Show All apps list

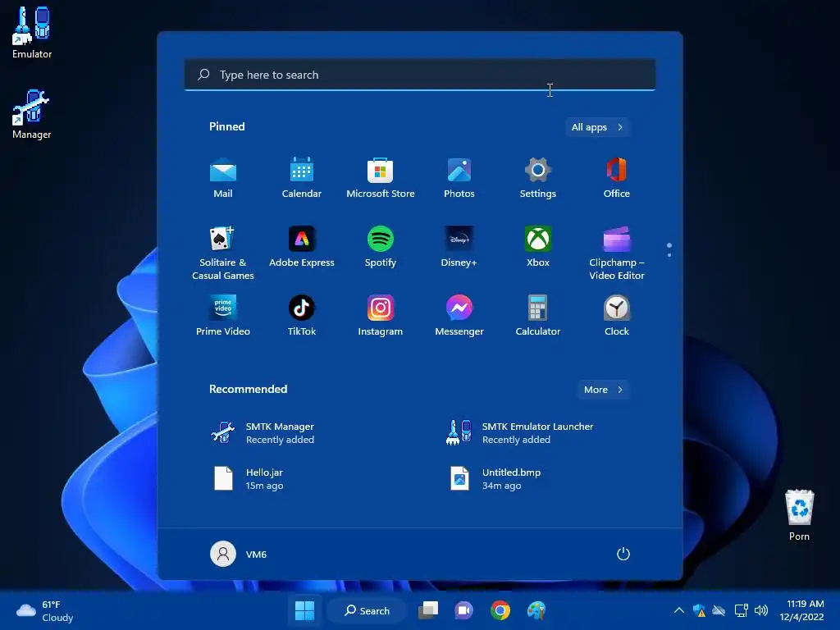(x=597, y=127)
